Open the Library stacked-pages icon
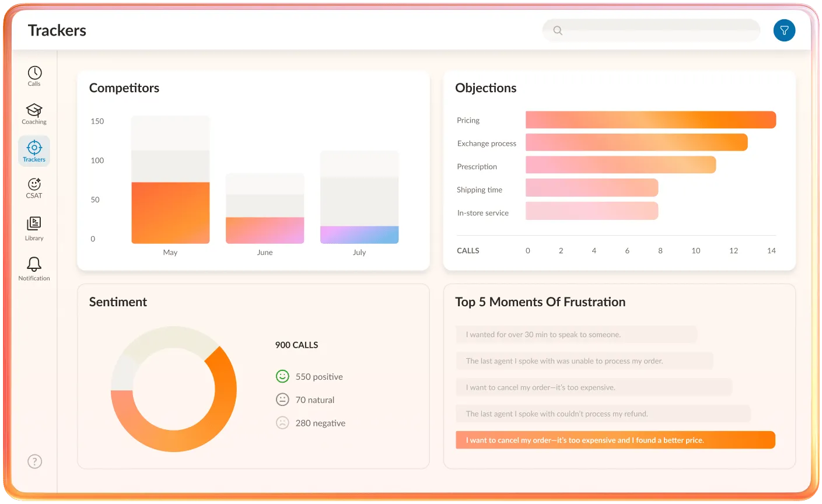Viewport: 822px width, 504px height. (x=34, y=223)
